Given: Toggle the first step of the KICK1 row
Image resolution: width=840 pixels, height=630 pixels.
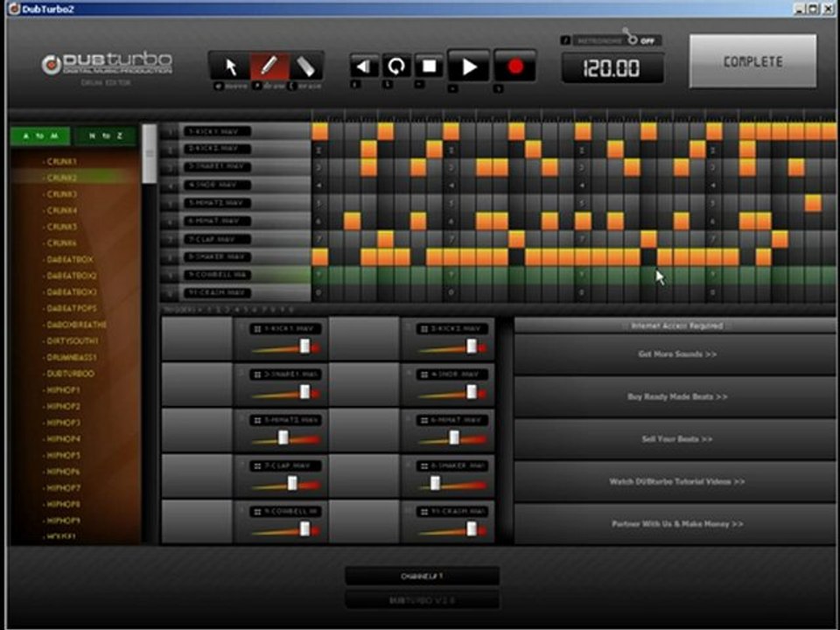Looking at the screenshot, I should [320, 131].
